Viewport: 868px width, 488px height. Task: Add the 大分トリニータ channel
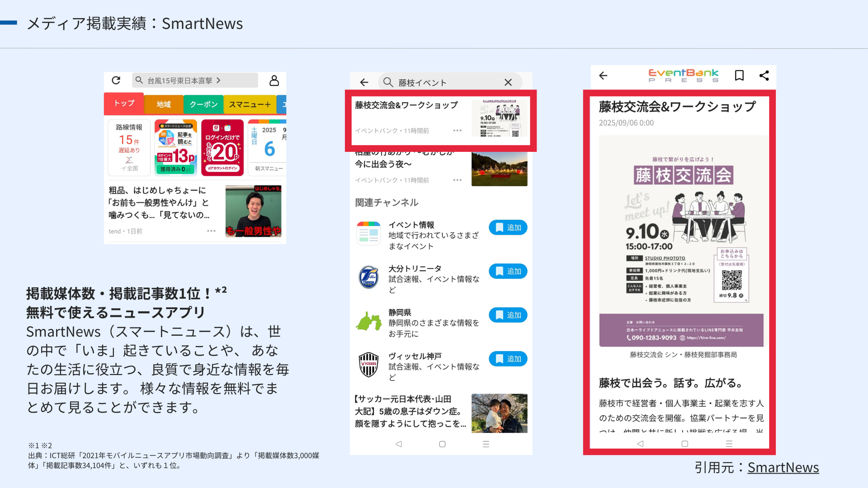click(x=508, y=271)
